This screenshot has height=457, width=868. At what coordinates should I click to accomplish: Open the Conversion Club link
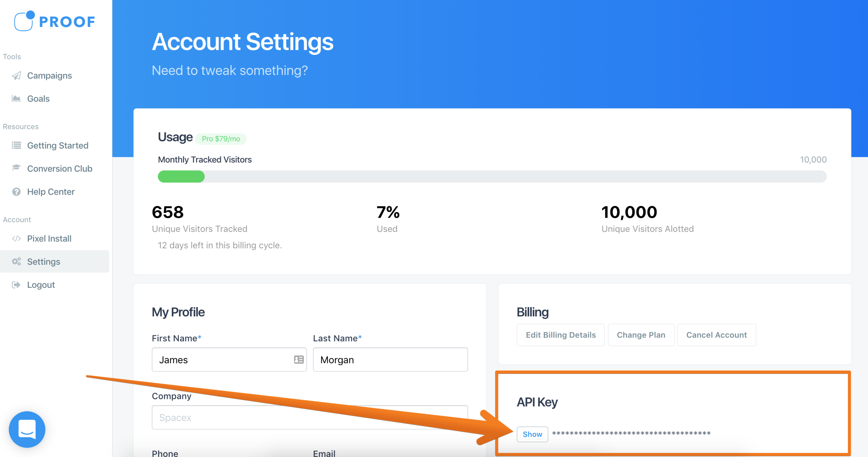pyautogui.click(x=60, y=168)
